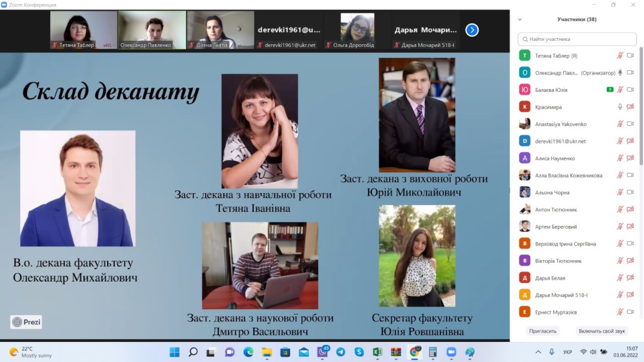Click the muted mic icon for Anastasiya Yakovenko
This screenshot has width=644, height=362.
tap(620, 124)
